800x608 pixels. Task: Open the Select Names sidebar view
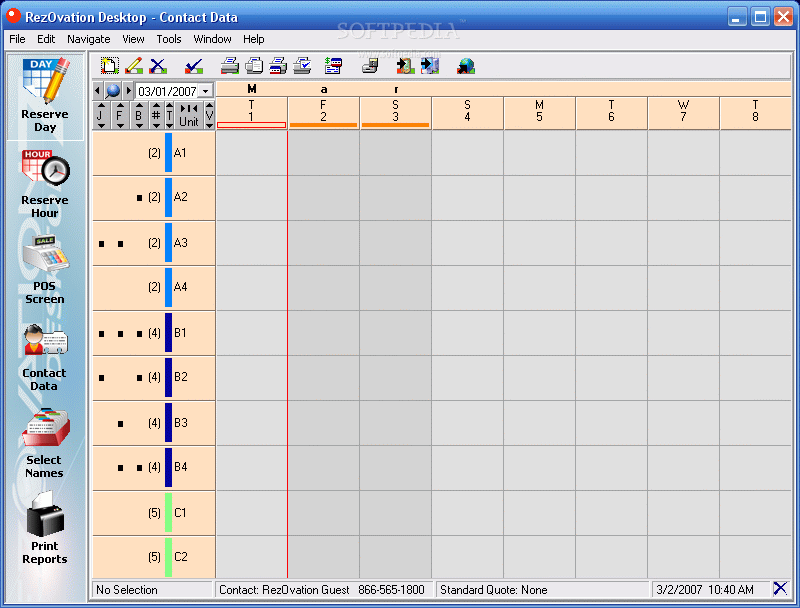click(x=44, y=444)
